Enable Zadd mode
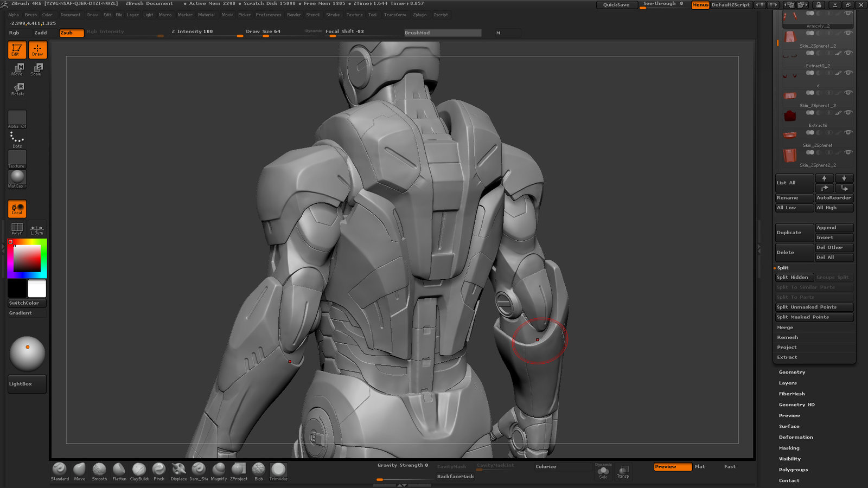Screen dimensions: 868x488 [41, 33]
